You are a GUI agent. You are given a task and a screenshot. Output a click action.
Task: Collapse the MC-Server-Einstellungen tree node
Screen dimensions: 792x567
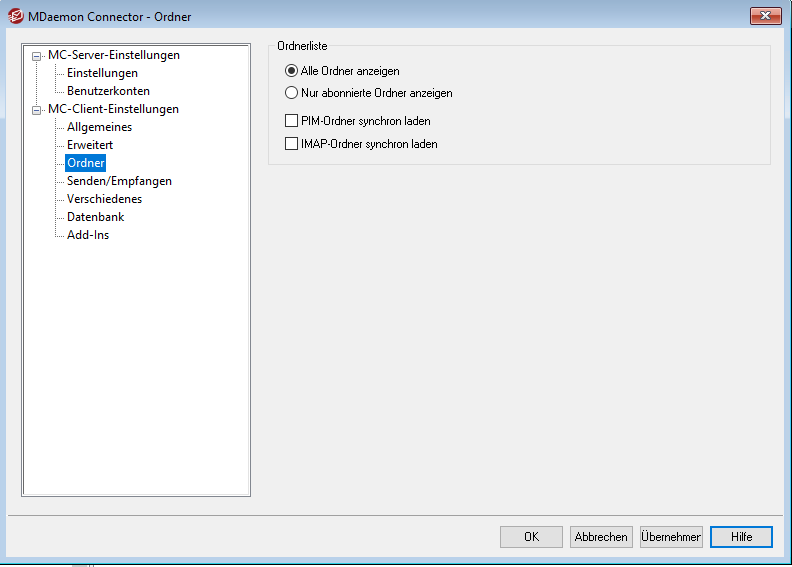[x=37, y=56]
